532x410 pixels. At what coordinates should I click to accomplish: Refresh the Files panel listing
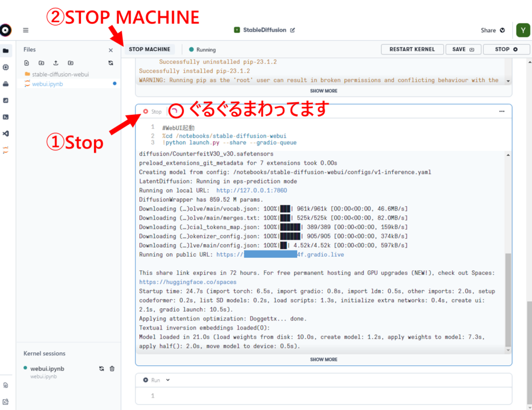110,63
